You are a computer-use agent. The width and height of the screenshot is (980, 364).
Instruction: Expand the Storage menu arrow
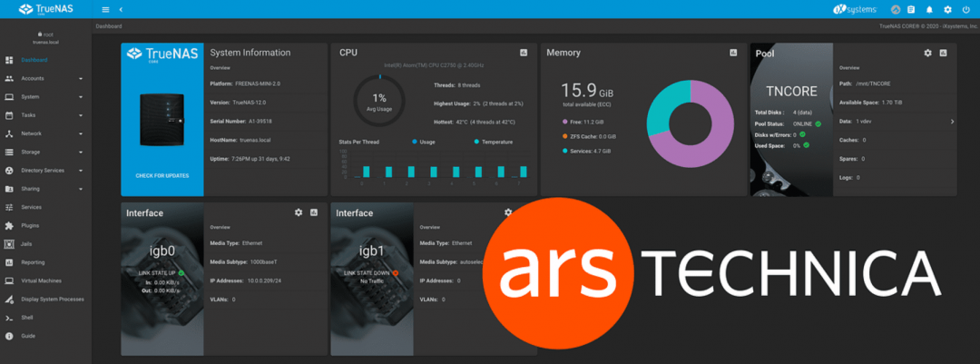pos(81,152)
